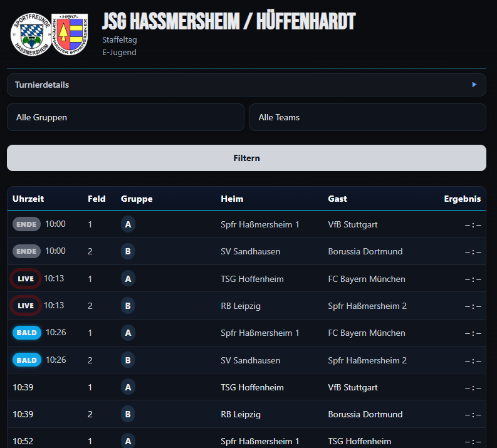
Task: Expand the Turnierdetails section arrow
Action: 474,85
